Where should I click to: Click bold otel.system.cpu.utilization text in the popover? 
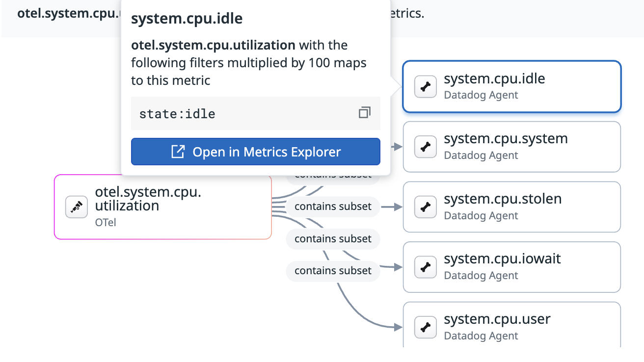[213, 46]
